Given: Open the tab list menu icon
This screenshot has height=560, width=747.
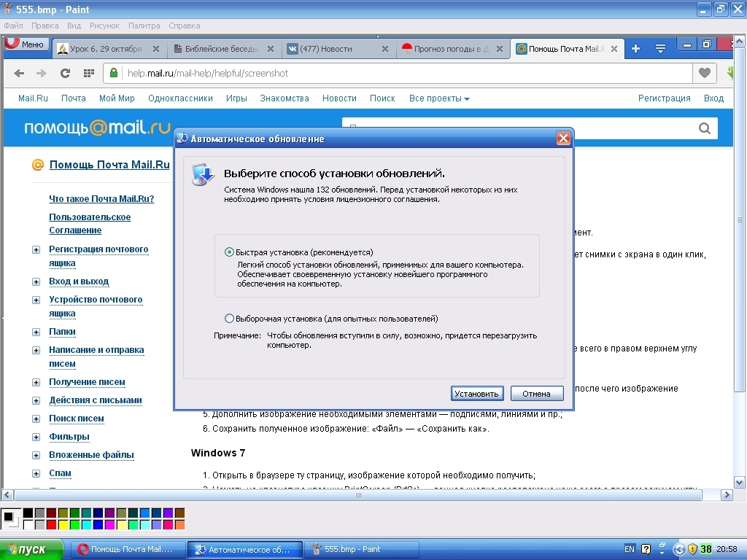Looking at the screenshot, I should pyautogui.click(x=660, y=49).
